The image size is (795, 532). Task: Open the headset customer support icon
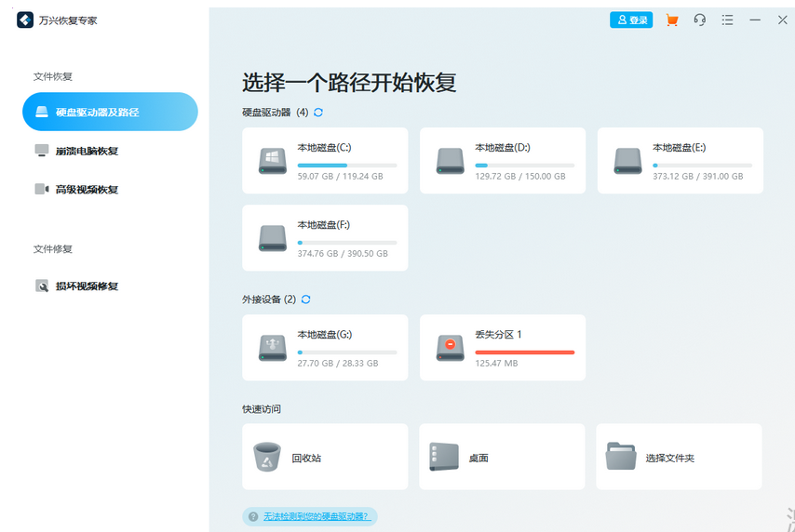point(700,20)
